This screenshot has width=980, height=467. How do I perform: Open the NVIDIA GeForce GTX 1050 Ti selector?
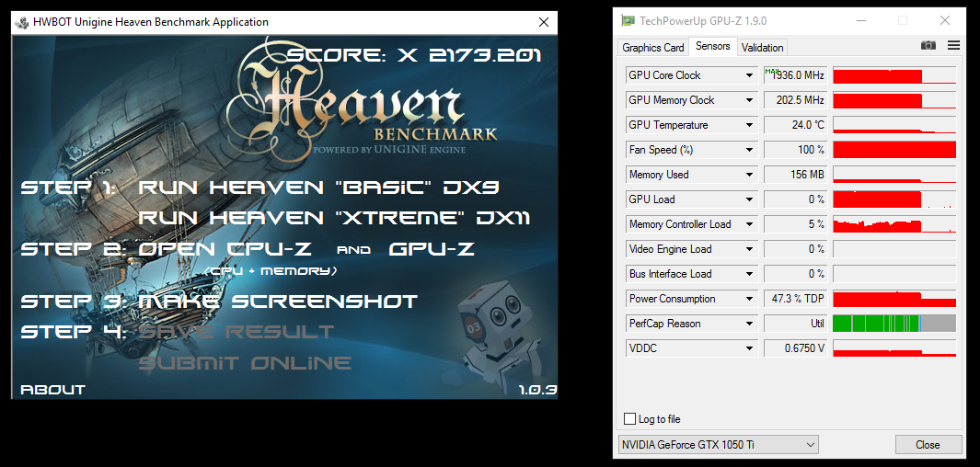[x=718, y=445]
